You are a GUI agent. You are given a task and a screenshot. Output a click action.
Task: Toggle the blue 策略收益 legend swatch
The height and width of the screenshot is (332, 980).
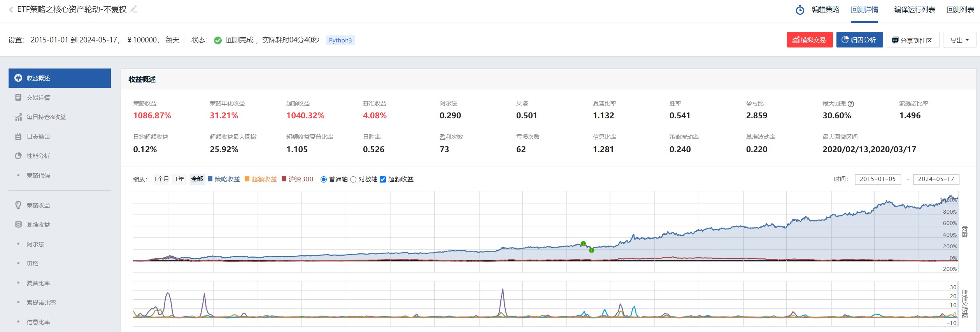pos(210,179)
